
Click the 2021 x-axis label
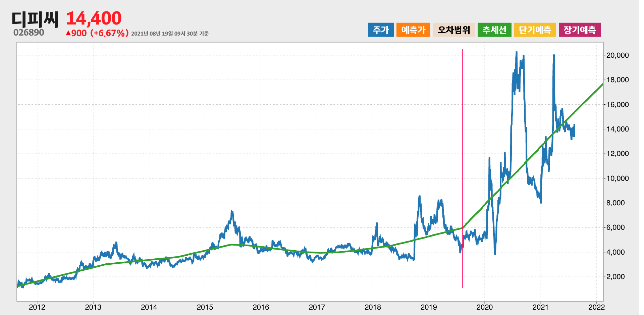541,307
